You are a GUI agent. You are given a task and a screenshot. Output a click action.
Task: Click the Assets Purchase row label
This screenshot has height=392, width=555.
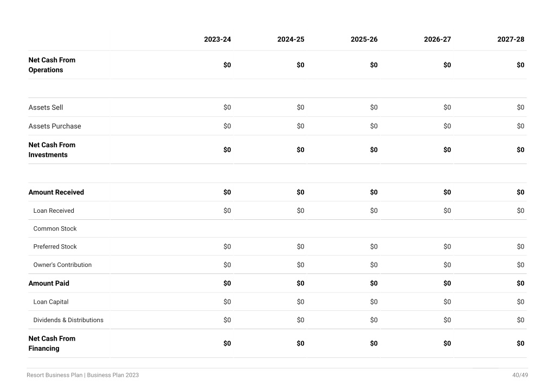click(x=55, y=126)
